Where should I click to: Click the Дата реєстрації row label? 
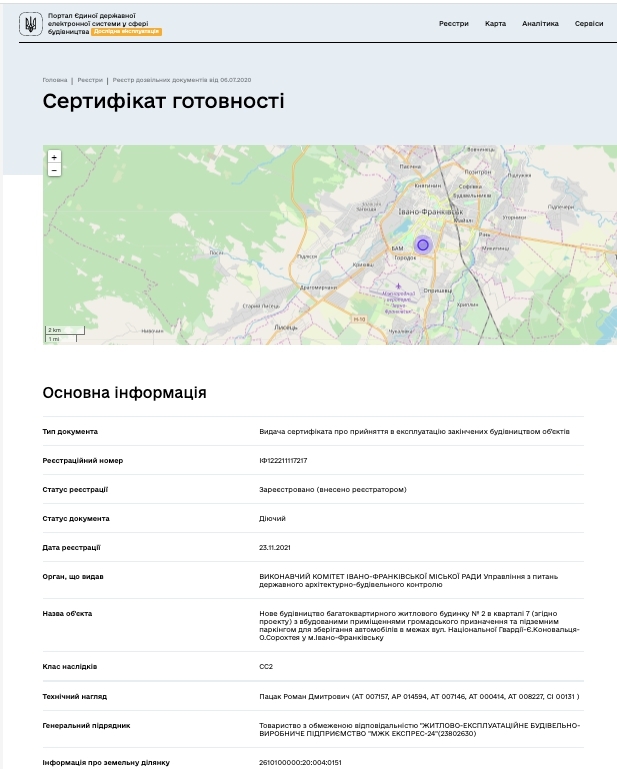[x=72, y=547]
